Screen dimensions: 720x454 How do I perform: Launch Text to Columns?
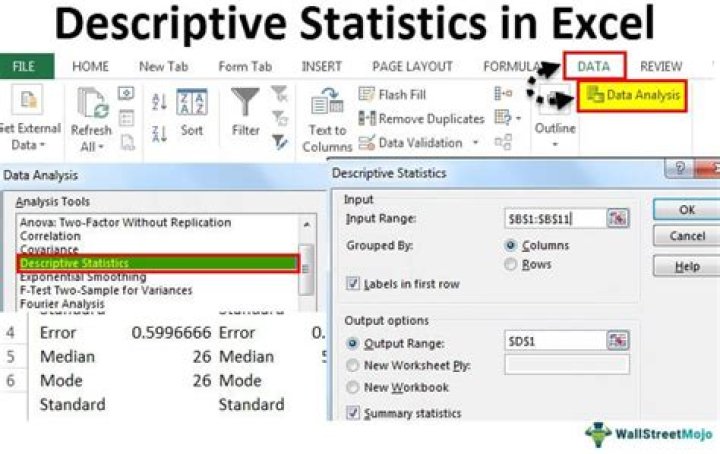[x=327, y=120]
